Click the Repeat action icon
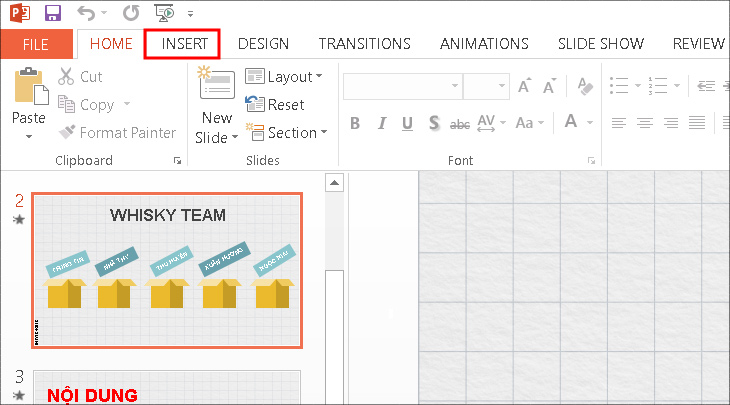 131,13
